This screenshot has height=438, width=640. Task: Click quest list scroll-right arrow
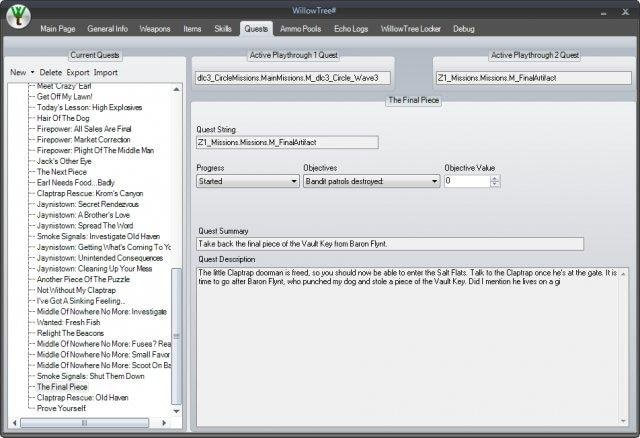[164, 422]
